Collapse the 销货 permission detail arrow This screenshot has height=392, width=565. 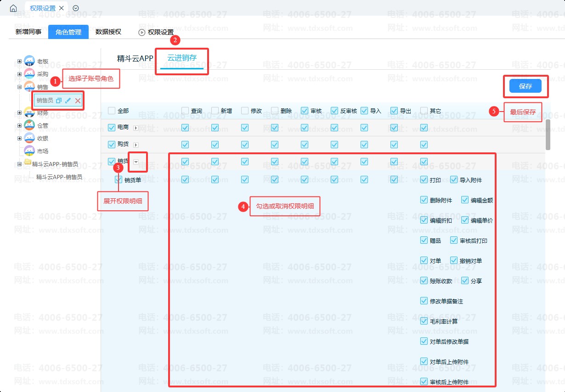tap(136, 162)
